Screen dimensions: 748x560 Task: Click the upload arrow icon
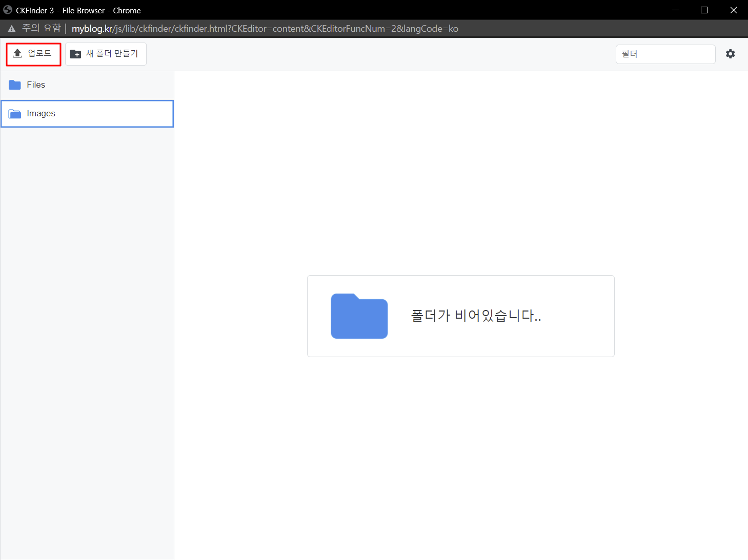click(x=18, y=53)
